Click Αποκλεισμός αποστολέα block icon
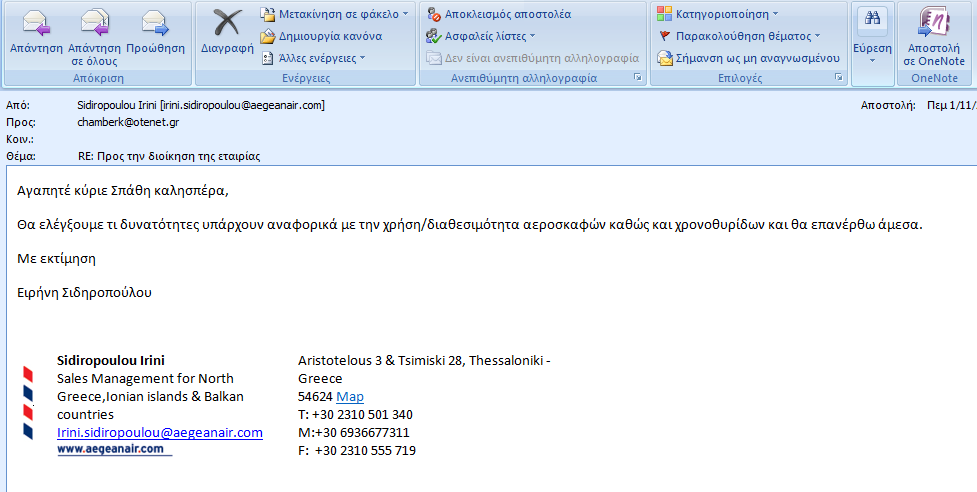 click(x=434, y=14)
